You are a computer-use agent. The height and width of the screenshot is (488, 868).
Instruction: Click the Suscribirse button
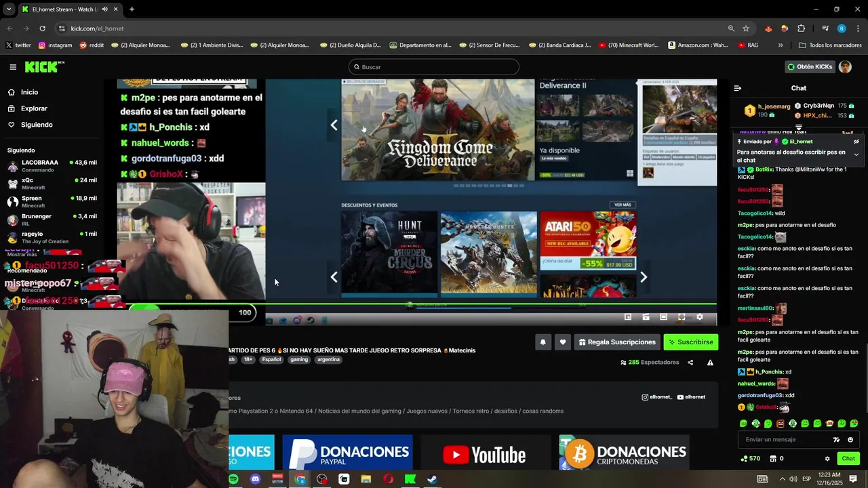690,342
